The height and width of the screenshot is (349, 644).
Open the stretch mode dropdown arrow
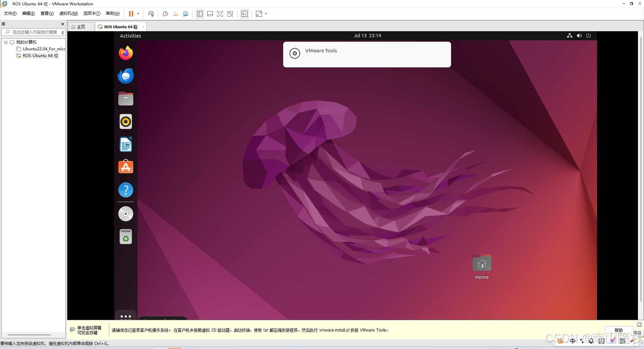pyautogui.click(x=266, y=14)
